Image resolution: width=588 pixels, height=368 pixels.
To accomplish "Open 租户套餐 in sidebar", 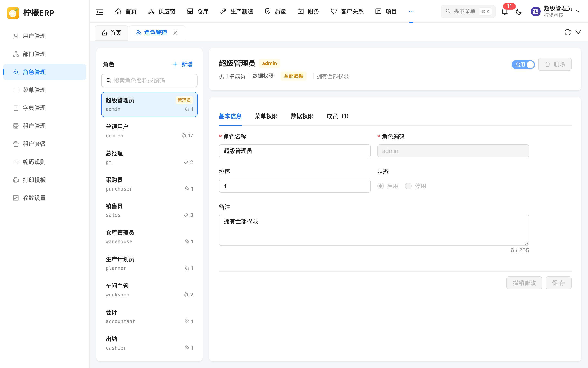I will (45, 144).
